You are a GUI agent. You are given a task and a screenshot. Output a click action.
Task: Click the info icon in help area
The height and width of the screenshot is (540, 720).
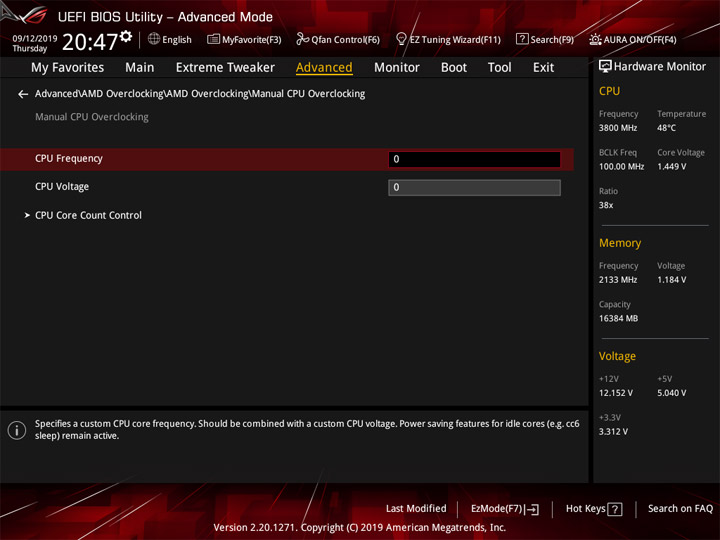(17, 430)
